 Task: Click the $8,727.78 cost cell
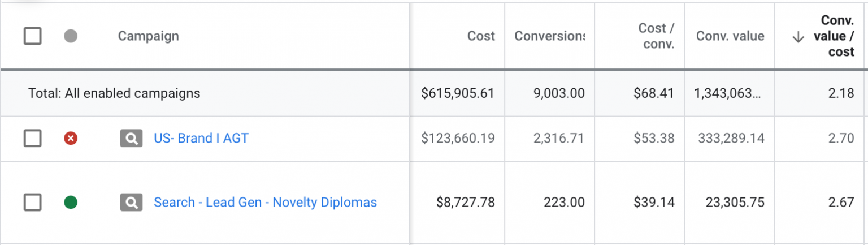466,202
